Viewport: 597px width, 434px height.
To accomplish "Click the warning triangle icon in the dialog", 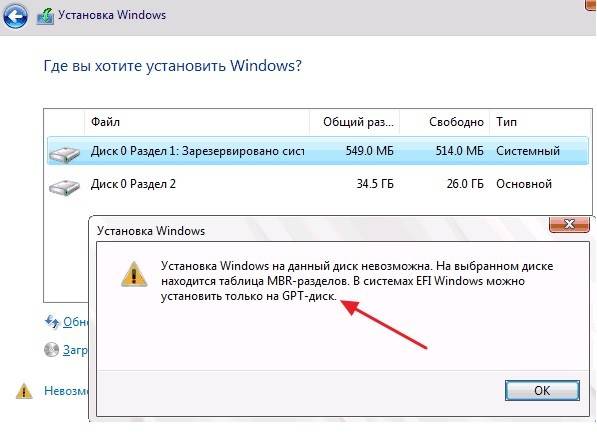I will tap(134, 274).
